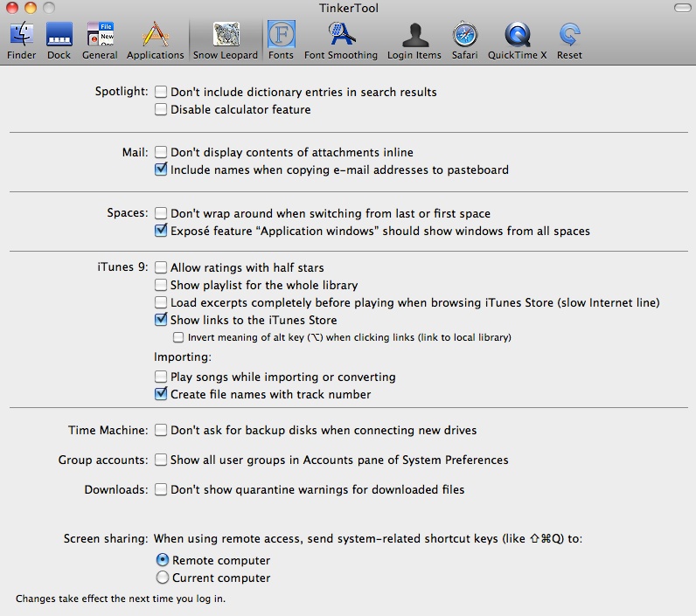The width and height of the screenshot is (696, 616).
Task: Tick 'Load excerpts completely before playing' checkbox
Action: click(161, 302)
